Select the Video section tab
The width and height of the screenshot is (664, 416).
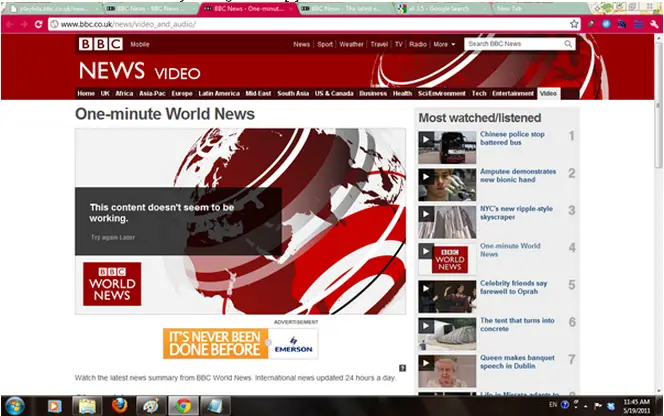(548, 93)
